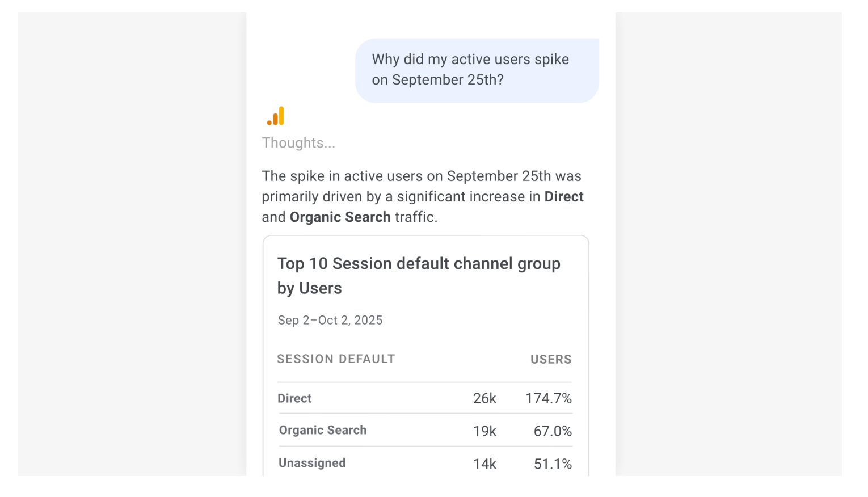Open the Sep 2–Oct 2, 2025 date range

pyautogui.click(x=330, y=321)
